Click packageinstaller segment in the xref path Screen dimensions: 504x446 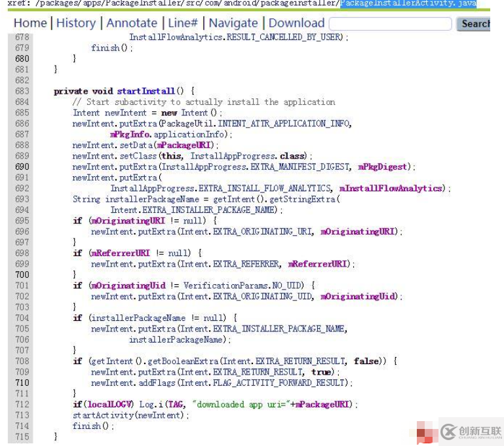click(299, 3)
